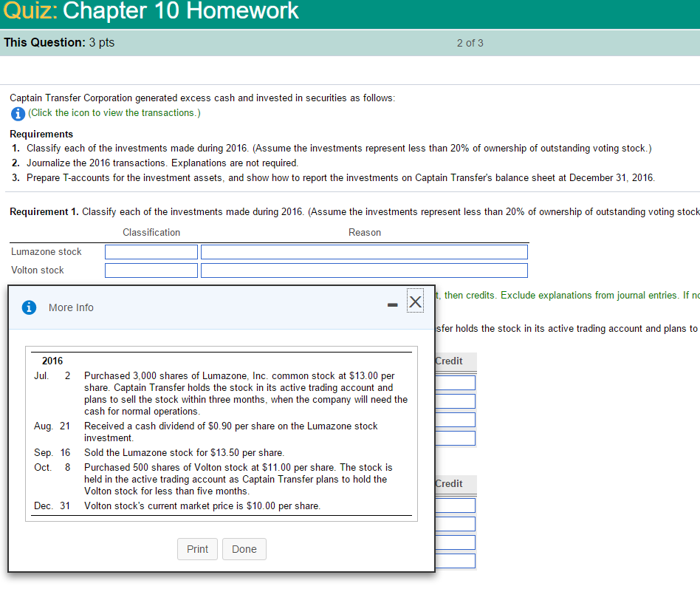Click the Volton stock Reason field
The image size is (700, 589).
[x=364, y=270]
